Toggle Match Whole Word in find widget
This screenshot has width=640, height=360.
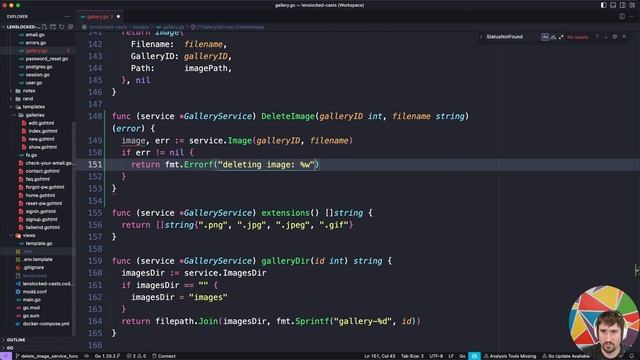point(553,37)
